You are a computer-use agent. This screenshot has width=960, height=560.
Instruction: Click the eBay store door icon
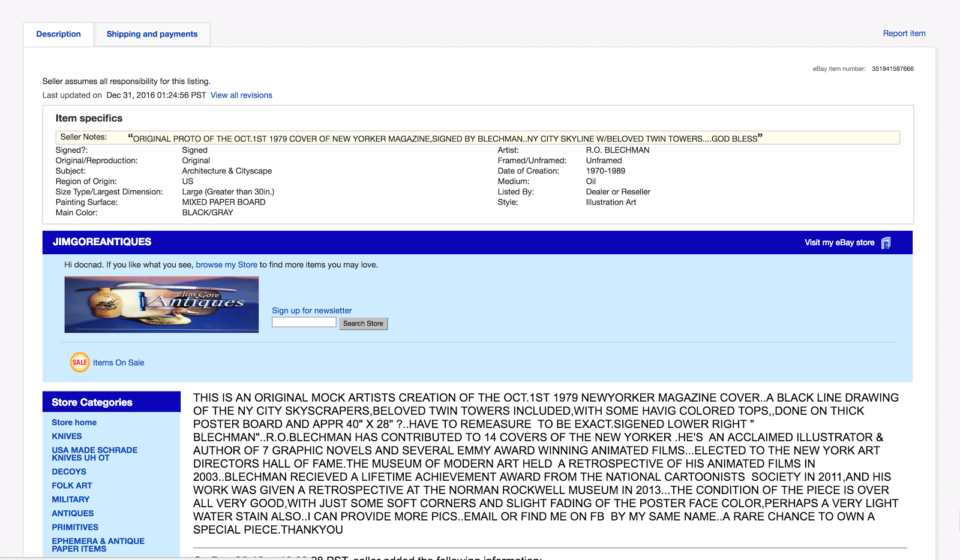(886, 243)
